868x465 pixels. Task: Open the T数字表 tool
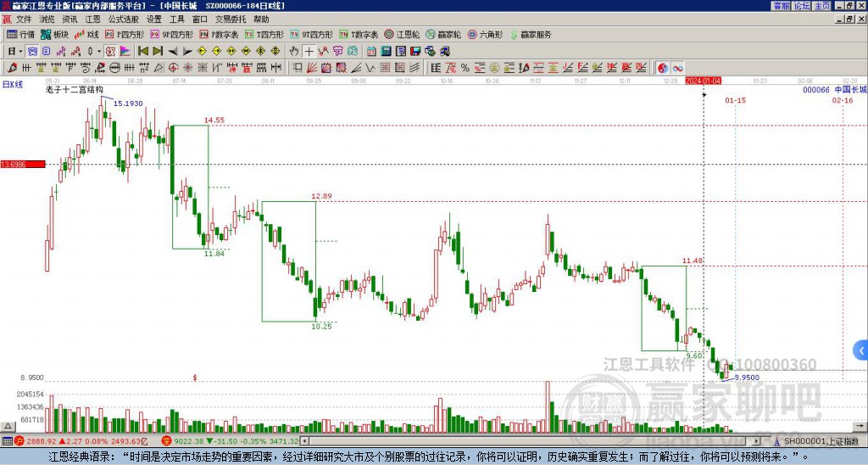359,34
